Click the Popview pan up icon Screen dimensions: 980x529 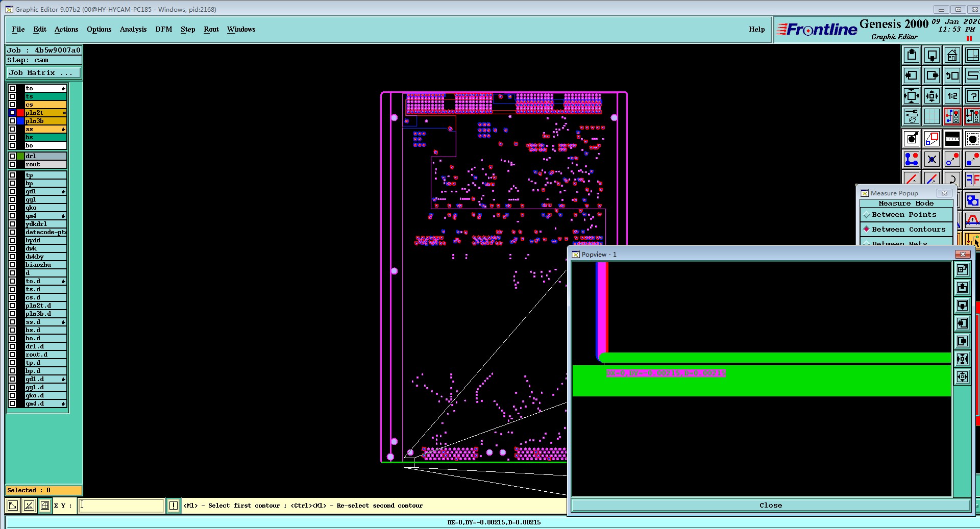click(x=963, y=288)
